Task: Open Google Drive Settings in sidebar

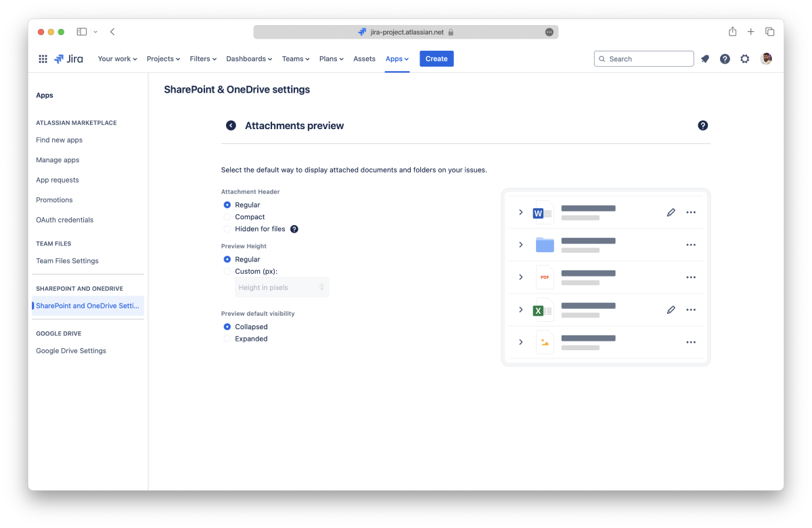Action: pos(71,351)
